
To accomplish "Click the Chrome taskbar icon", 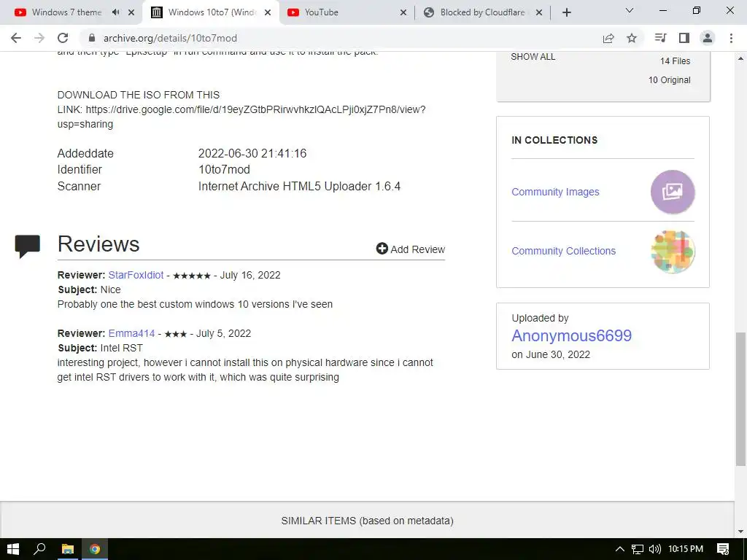I will pyautogui.click(x=95, y=549).
